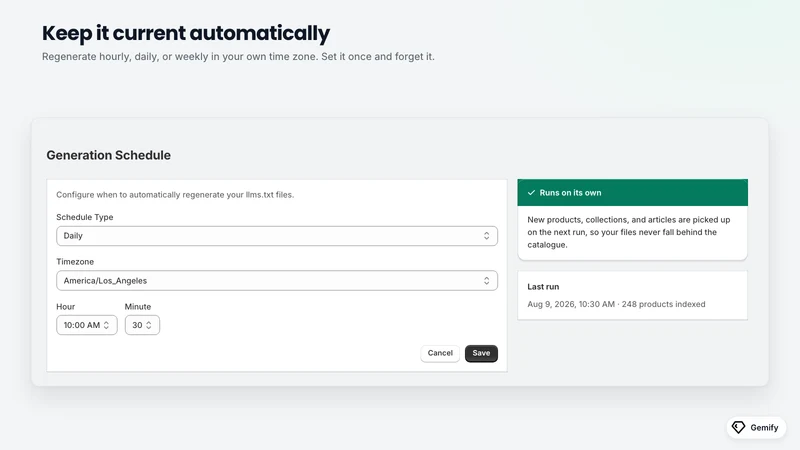Open the Schedule Type dropdown set to Daily
Screen dimensions: 800x450
(277, 236)
